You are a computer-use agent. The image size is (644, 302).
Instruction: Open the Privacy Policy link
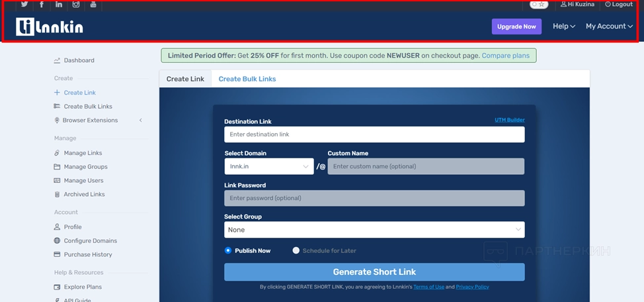(x=472, y=287)
